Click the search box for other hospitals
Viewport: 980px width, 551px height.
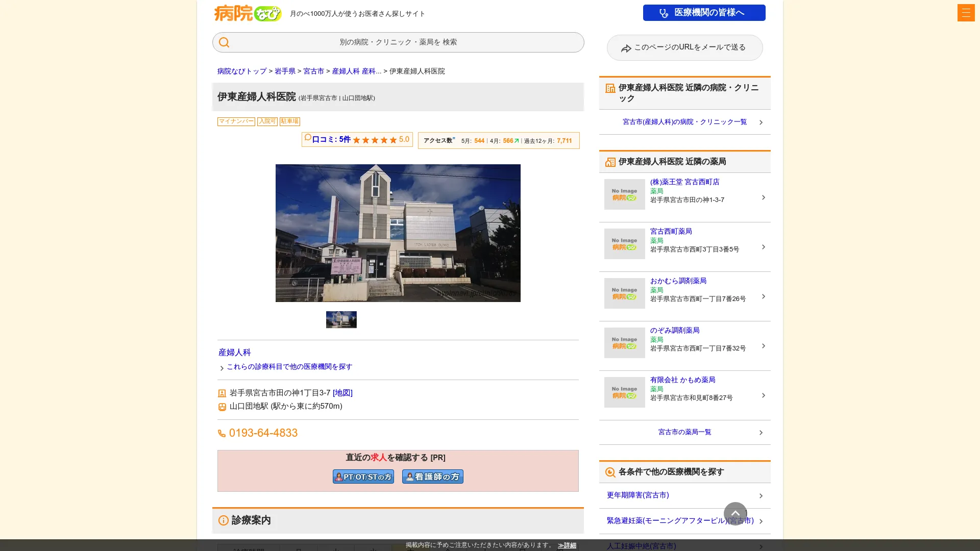pyautogui.click(x=398, y=42)
